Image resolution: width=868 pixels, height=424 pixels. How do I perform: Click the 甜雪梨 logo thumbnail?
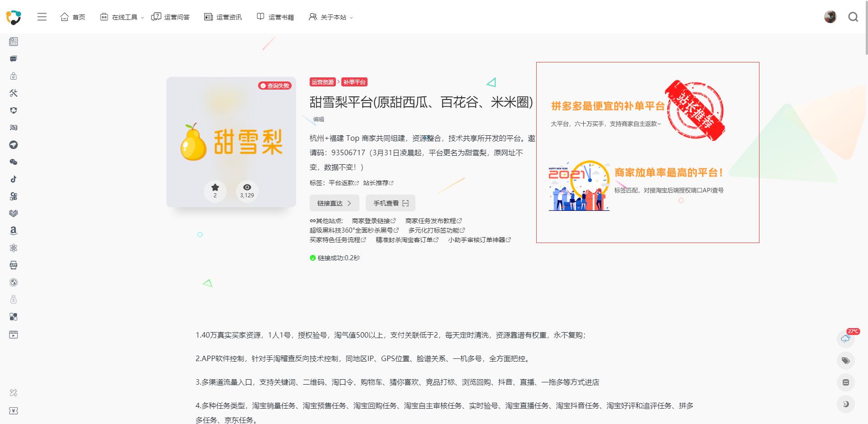[231, 142]
